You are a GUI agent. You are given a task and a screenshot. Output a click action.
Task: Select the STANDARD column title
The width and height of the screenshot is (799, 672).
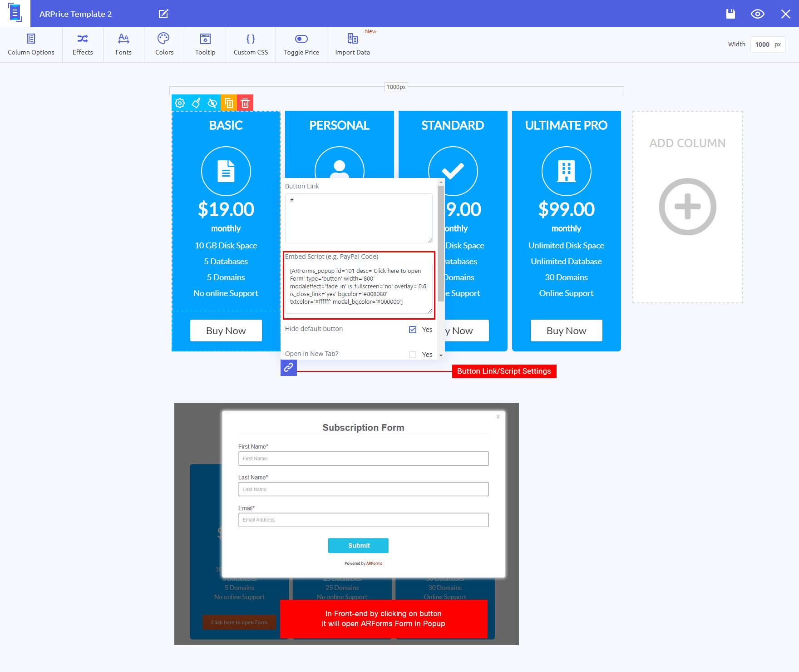pyautogui.click(x=453, y=125)
